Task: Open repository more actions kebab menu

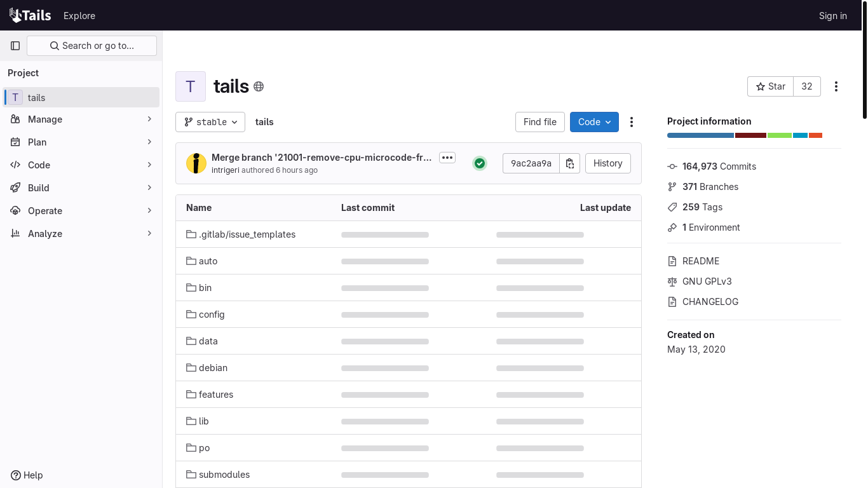Action: pyautogui.click(x=632, y=122)
